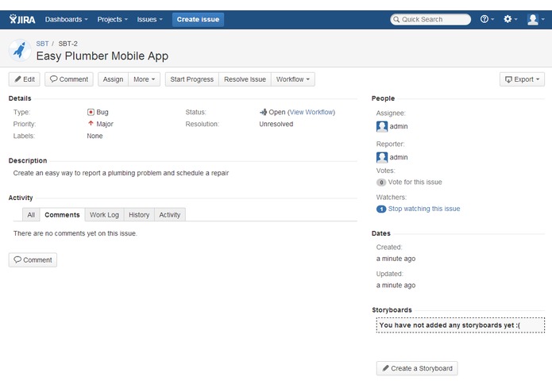
Task: Open the user profile avatar menu
Action: pos(535,19)
